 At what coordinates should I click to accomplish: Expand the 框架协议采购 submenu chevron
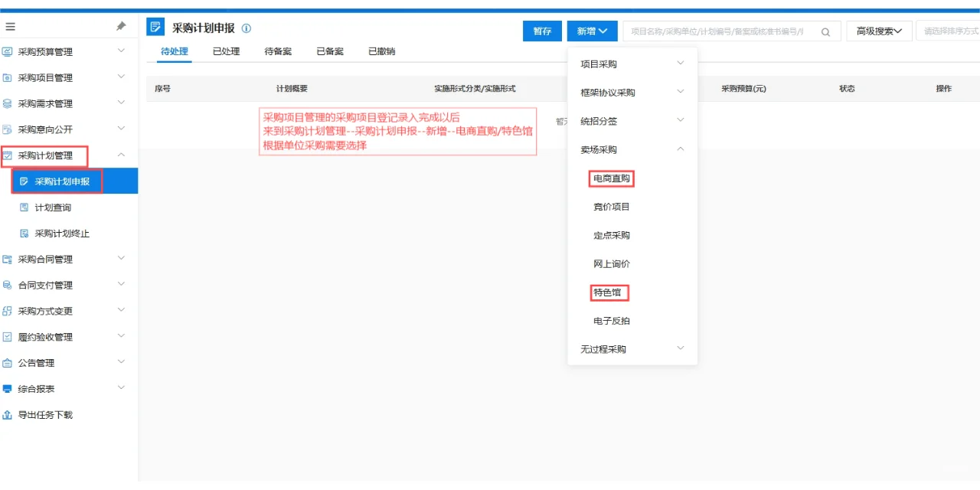681,92
